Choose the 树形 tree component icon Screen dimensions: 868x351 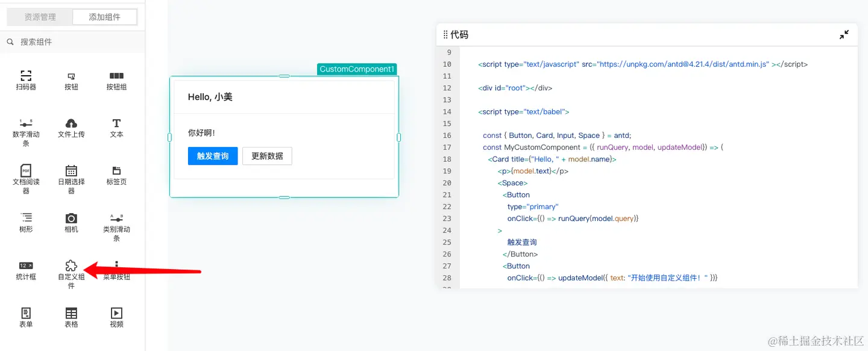[26, 218]
